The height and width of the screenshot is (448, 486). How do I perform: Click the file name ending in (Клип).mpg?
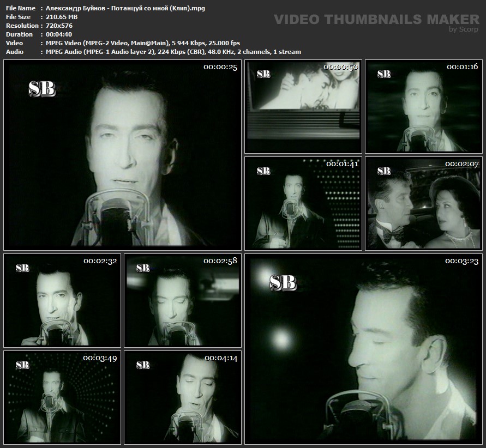[125, 8]
